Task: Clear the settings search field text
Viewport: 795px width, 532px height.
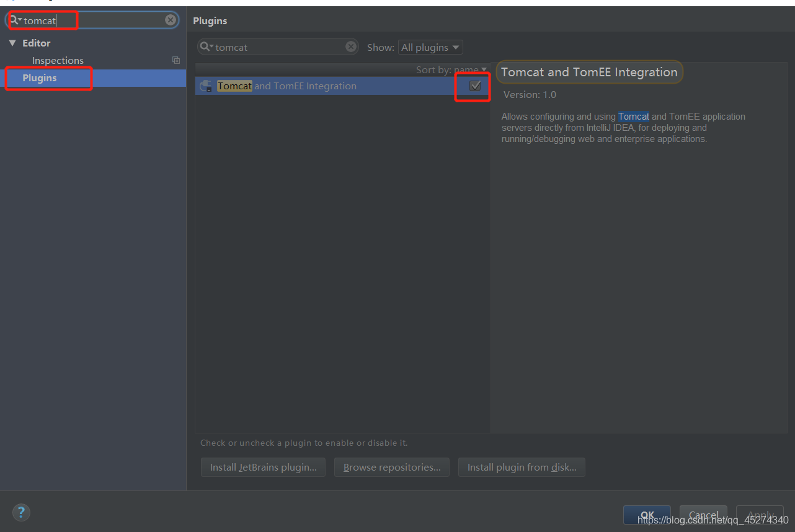Action: pos(170,20)
